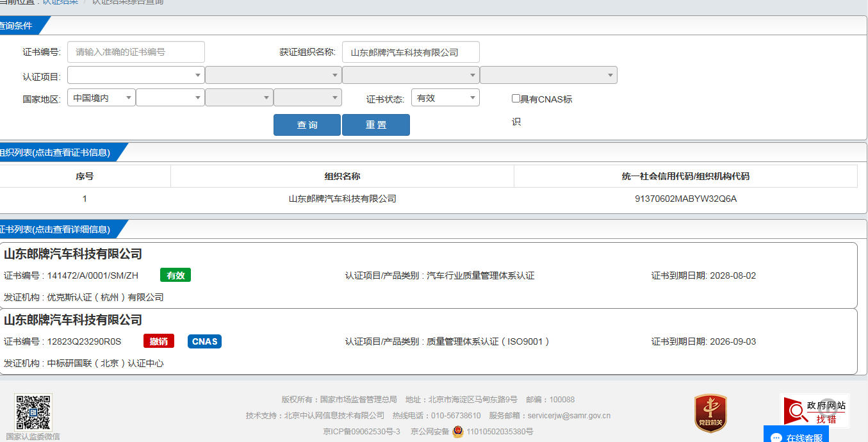The image size is (868, 442).
Task: Click 认证结果 breadcrumb link
Action: [x=60, y=2]
